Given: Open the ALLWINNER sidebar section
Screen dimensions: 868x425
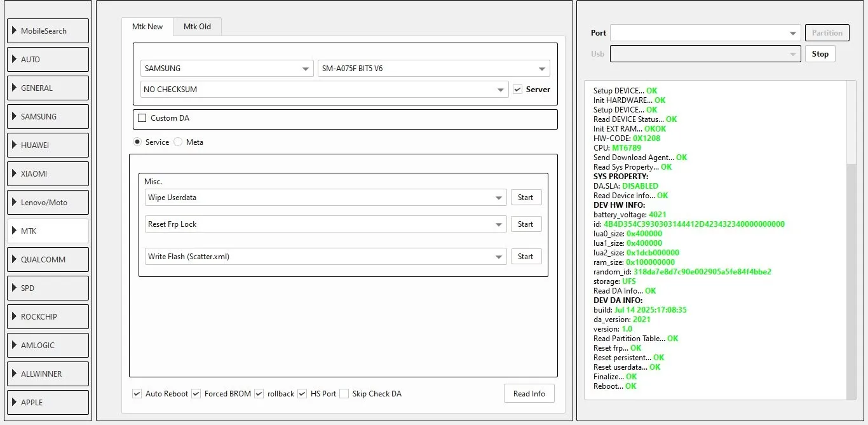Looking at the screenshot, I should 48,374.
